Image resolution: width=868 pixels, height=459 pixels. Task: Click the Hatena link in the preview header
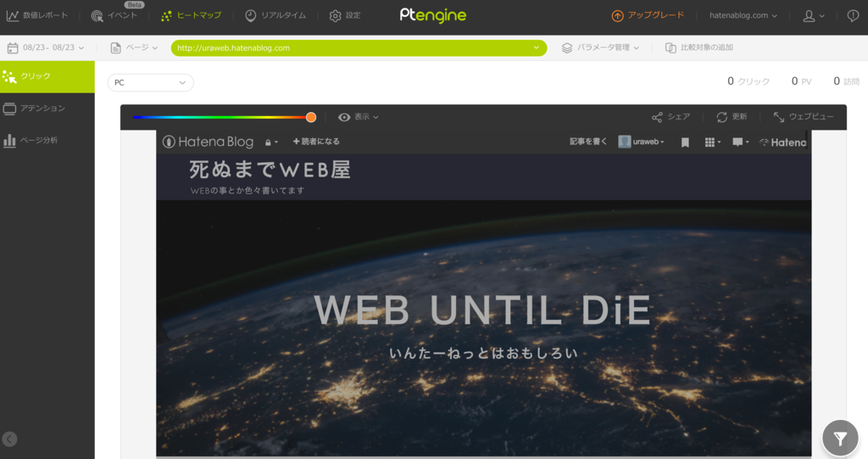click(782, 143)
